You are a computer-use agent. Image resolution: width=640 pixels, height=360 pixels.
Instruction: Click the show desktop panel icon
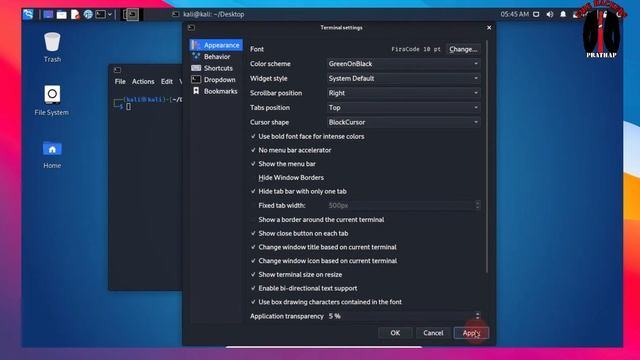[x=48, y=14]
